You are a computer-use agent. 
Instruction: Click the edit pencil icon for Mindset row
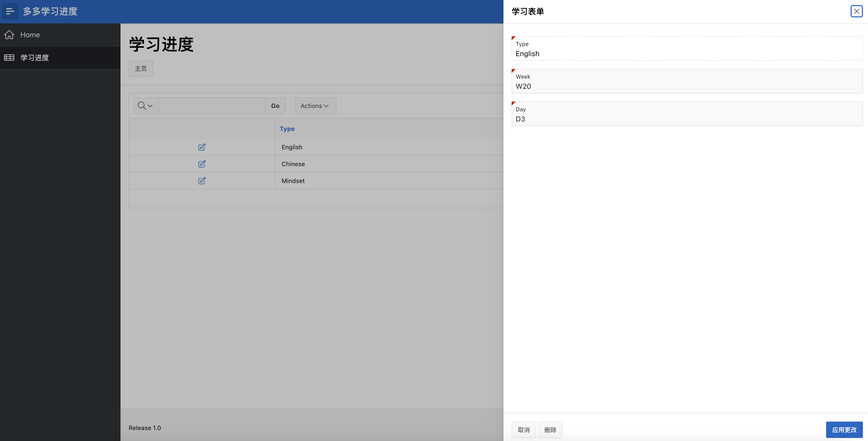click(202, 181)
